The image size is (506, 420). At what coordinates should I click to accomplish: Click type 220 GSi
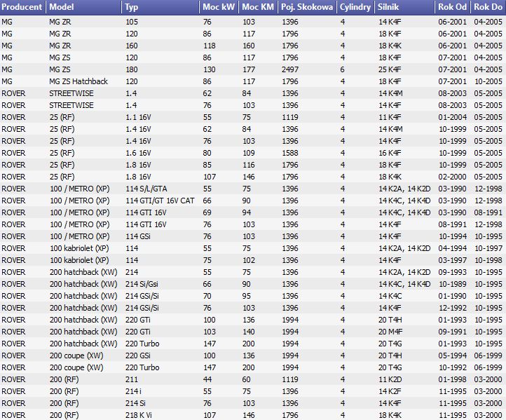[138, 355]
